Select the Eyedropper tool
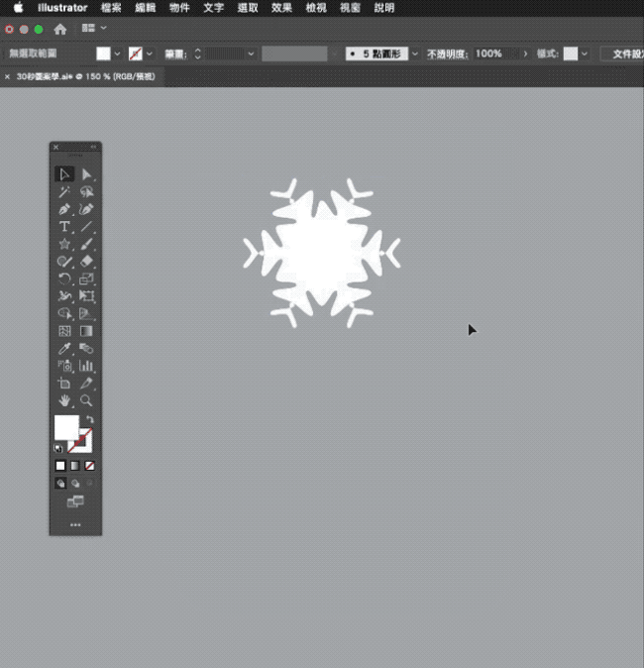 pyautogui.click(x=64, y=349)
